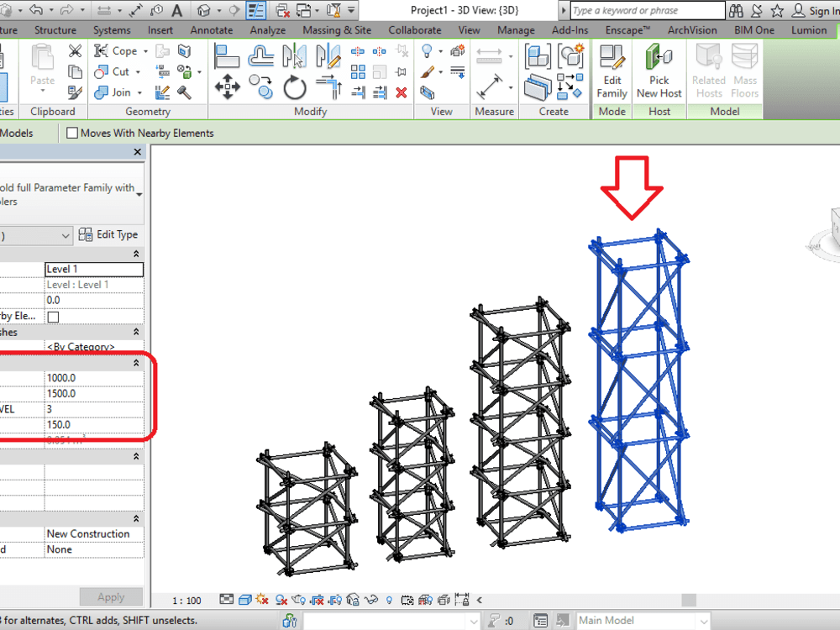The image size is (840, 630).
Task: Click Match Type Properties icon
Action: 75,92
